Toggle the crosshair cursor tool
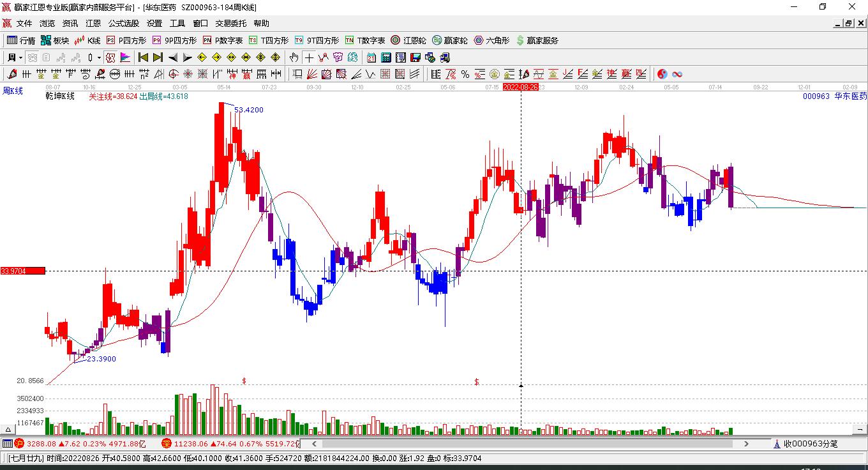The height and width of the screenshot is (470, 868). coord(309,57)
